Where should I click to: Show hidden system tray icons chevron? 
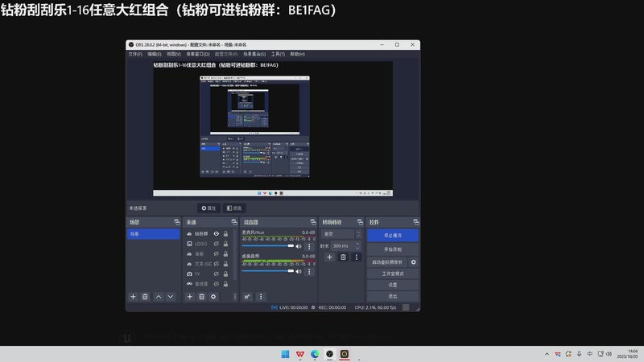pos(547,354)
